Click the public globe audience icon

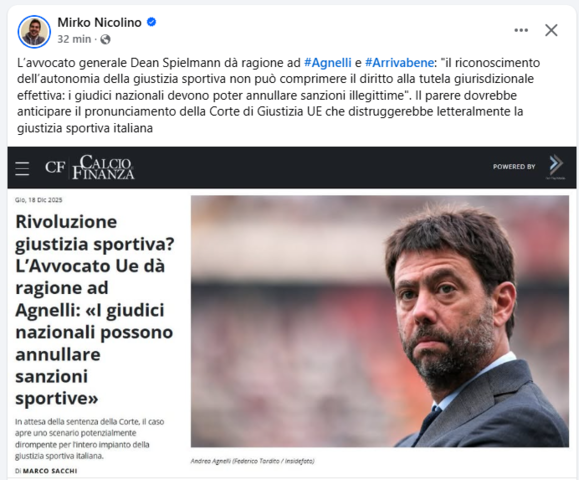106,39
